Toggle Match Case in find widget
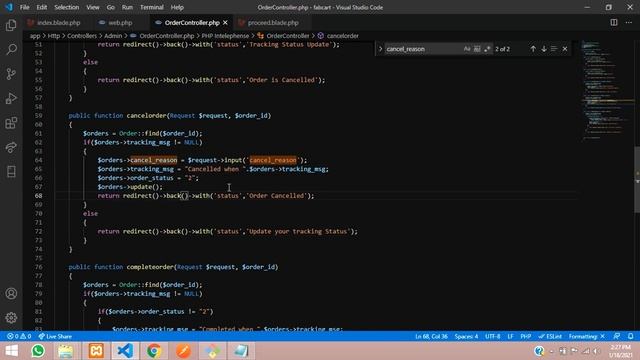 pos(467,49)
